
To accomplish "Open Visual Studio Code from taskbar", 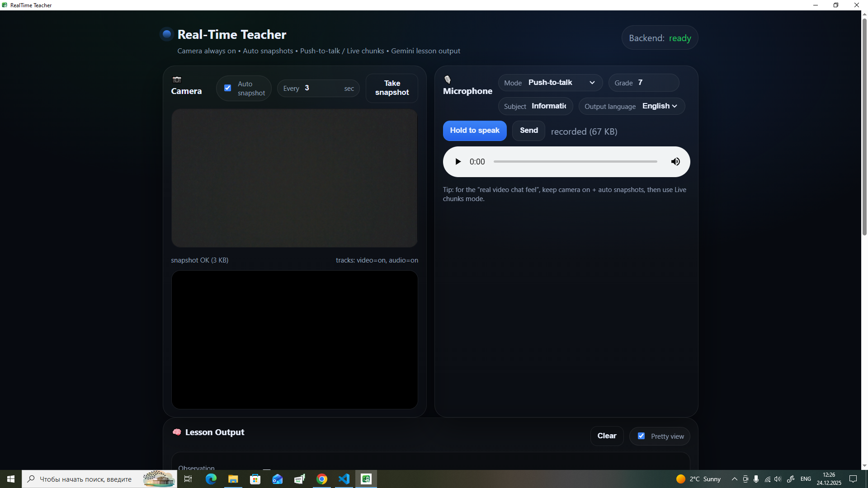I will point(344,479).
